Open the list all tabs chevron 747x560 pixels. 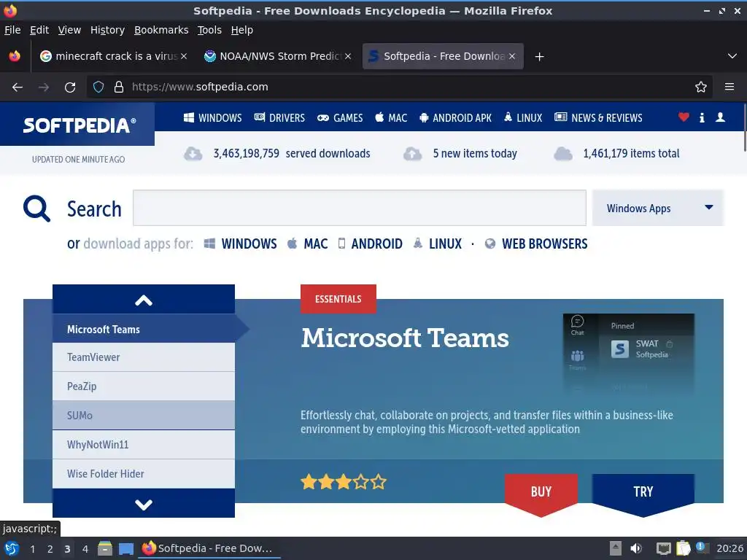[x=732, y=56]
